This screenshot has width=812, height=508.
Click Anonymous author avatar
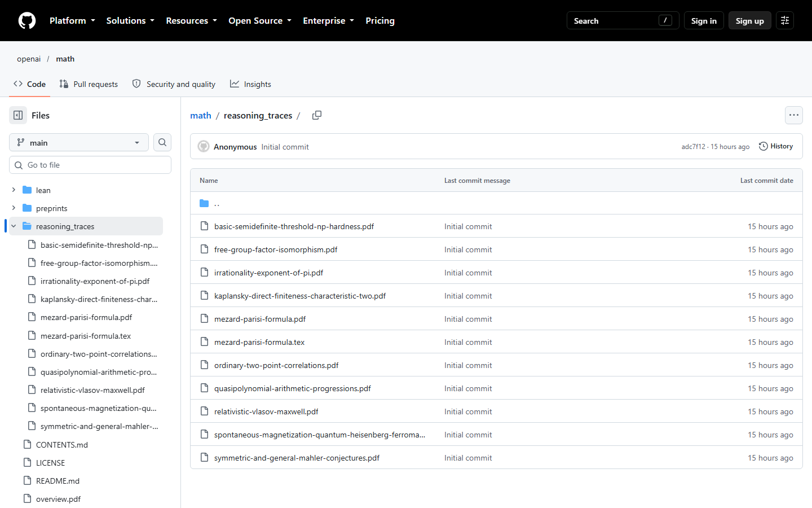(x=204, y=147)
